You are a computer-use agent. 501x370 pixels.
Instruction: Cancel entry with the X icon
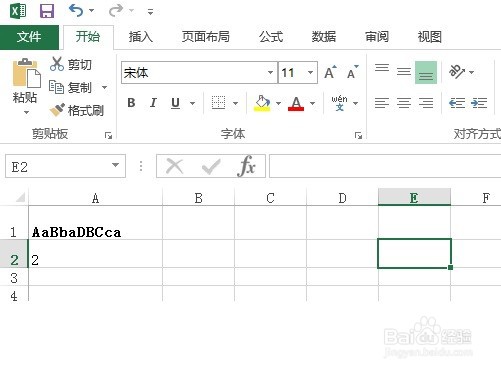tap(175, 166)
